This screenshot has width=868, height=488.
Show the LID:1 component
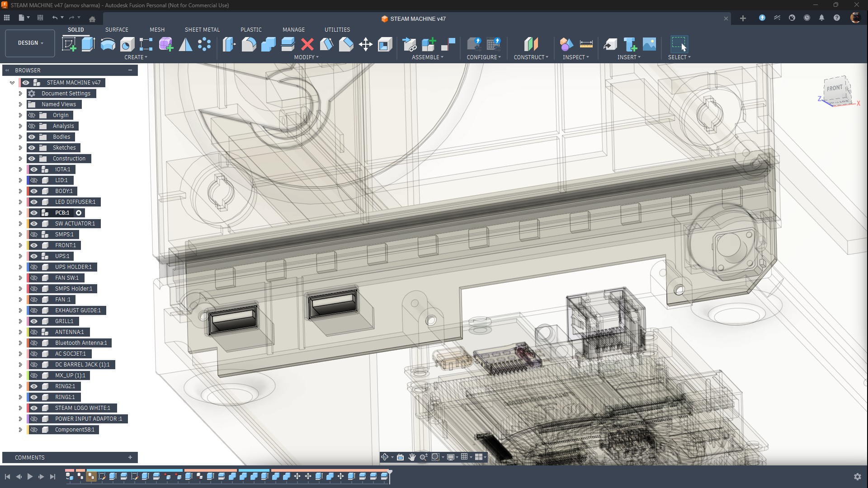pos(34,180)
